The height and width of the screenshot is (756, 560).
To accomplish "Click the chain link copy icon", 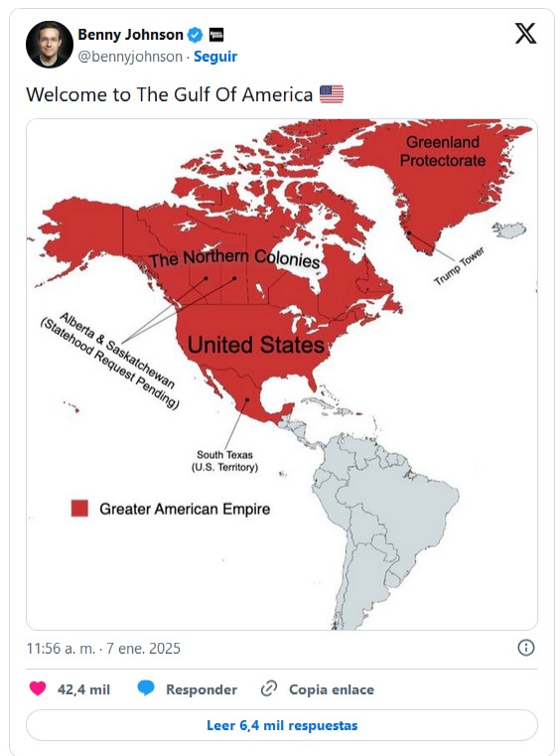I will coord(268,688).
